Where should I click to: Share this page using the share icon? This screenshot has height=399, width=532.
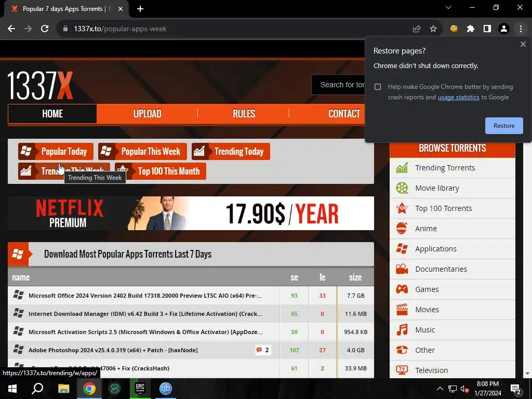[x=417, y=29]
